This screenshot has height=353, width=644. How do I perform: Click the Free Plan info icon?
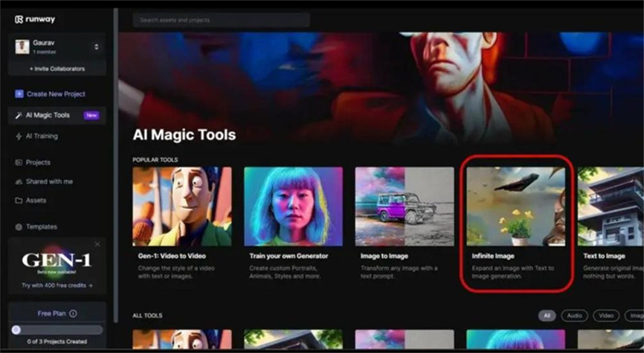click(73, 314)
